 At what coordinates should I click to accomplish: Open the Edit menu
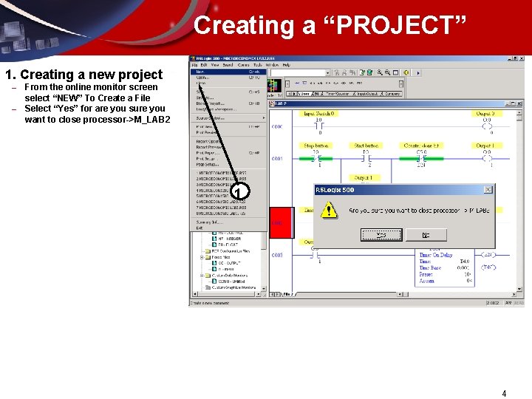tap(204, 65)
